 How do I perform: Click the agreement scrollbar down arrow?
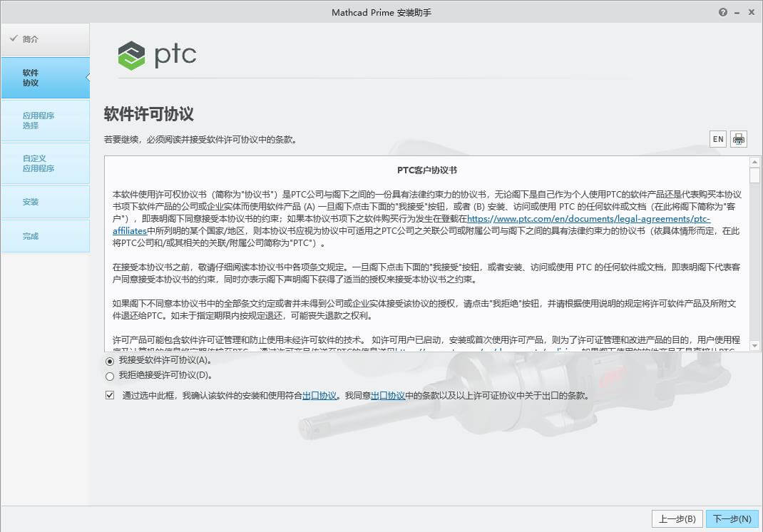coord(754,346)
